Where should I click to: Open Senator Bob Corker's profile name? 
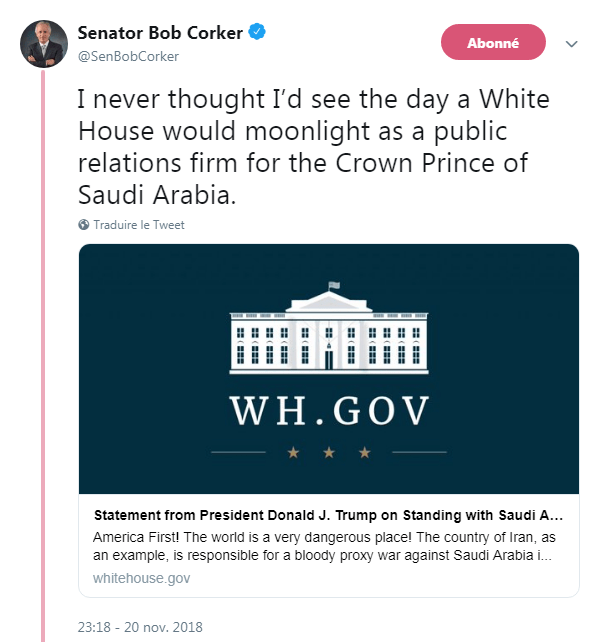pyautogui.click(x=160, y=33)
